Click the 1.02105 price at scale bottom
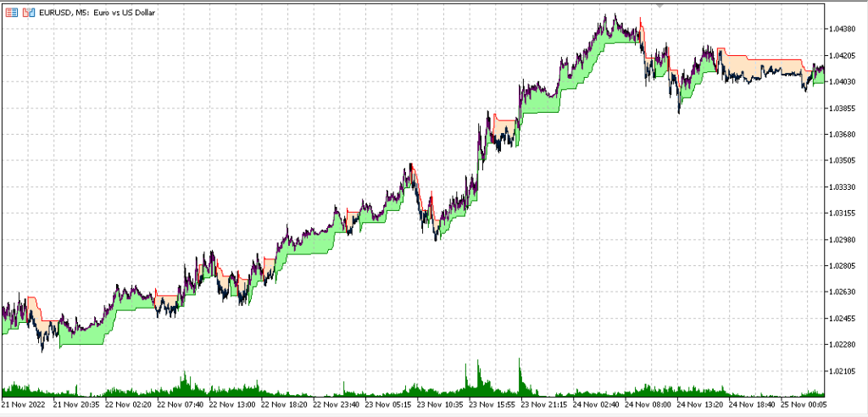Image resolution: width=868 pixels, height=417 pixels. (846, 370)
